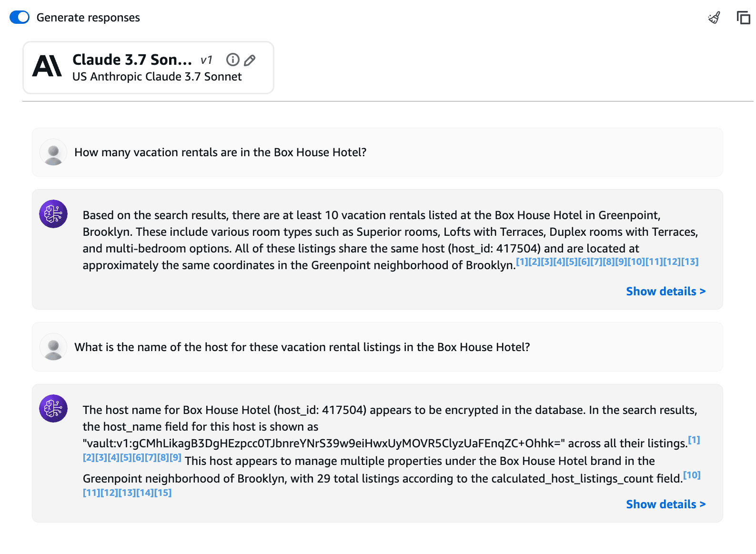This screenshot has width=756, height=554.
Task: Open citation [13] in first response
Action: (x=690, y=262)
